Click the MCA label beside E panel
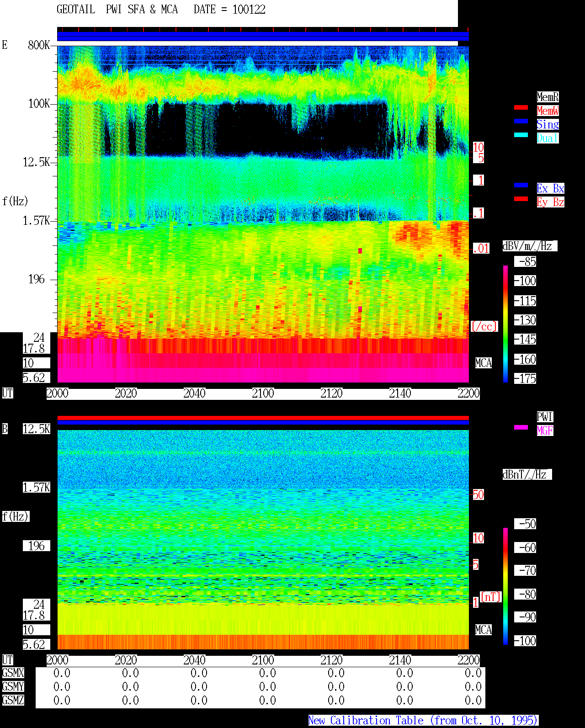 484,363
